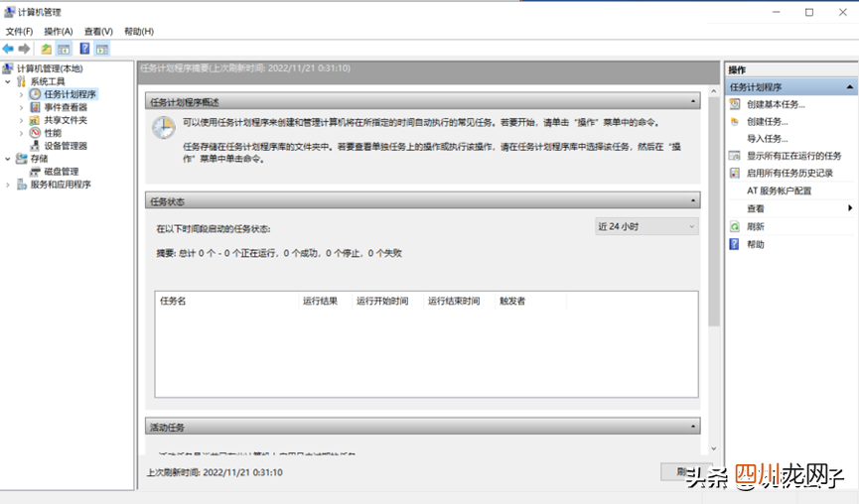859x504 pixels.
Task: Collapse the 系统工具 tree node
Action: click(8, 81)
